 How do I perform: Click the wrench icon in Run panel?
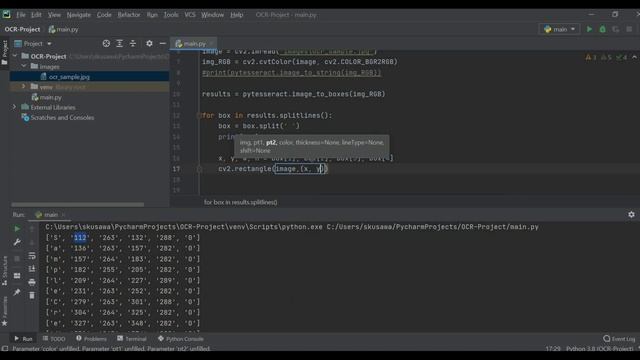pyautogui.click(x=17, y=242)
